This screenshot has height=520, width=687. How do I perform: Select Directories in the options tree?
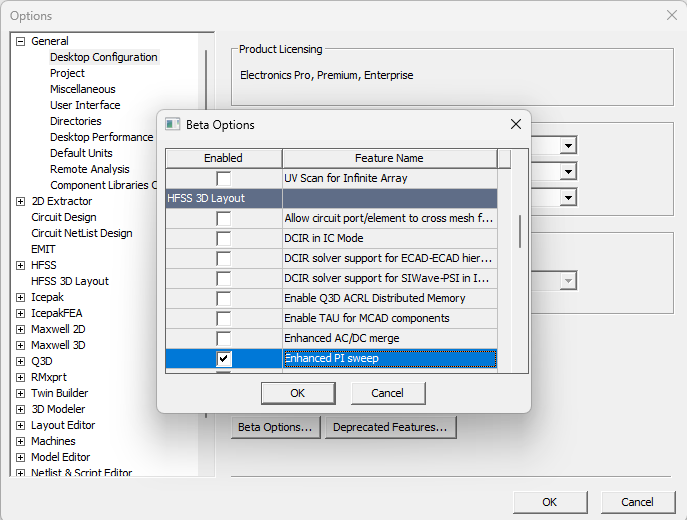(76, 121)
